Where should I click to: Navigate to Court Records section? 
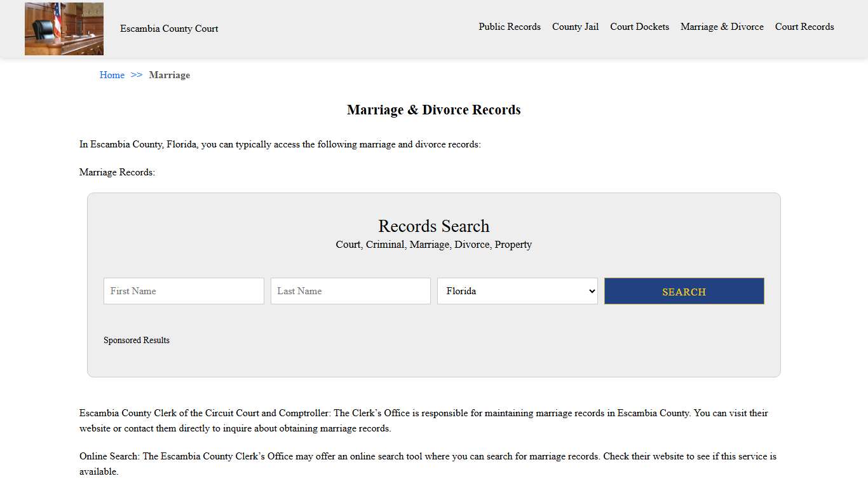(x=804, y=27)
